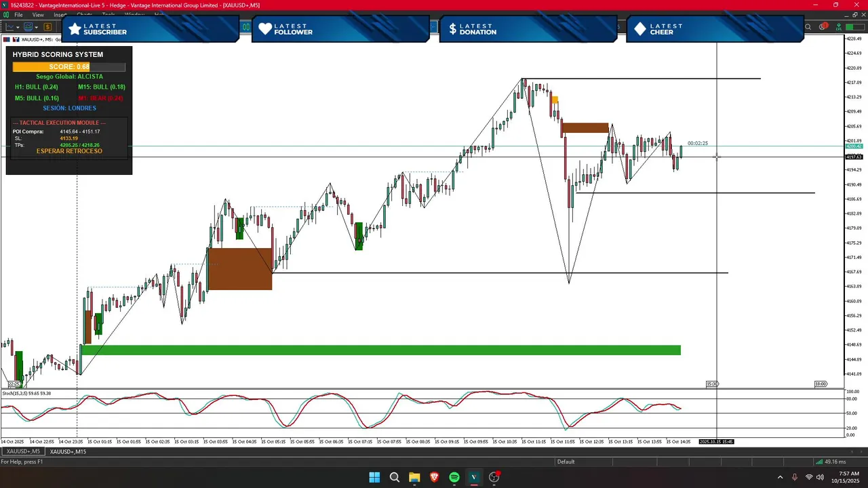Switch to the XAUUSD+,M15 chart tab
This screenshot has width=868, height=488.
68,451
